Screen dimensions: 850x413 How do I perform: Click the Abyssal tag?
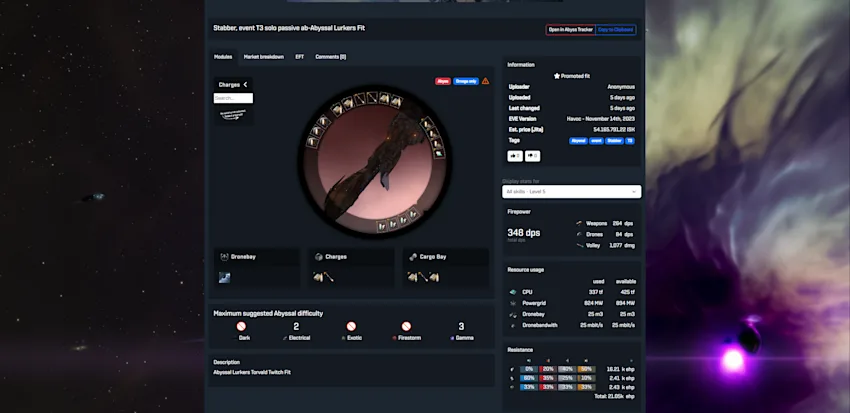pyautogui.click(x=578, y=141)
